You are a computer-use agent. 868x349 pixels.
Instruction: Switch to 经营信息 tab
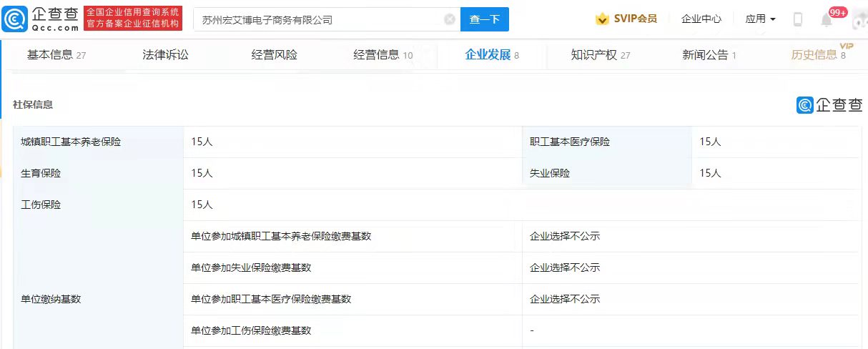(x=383, y=54)
